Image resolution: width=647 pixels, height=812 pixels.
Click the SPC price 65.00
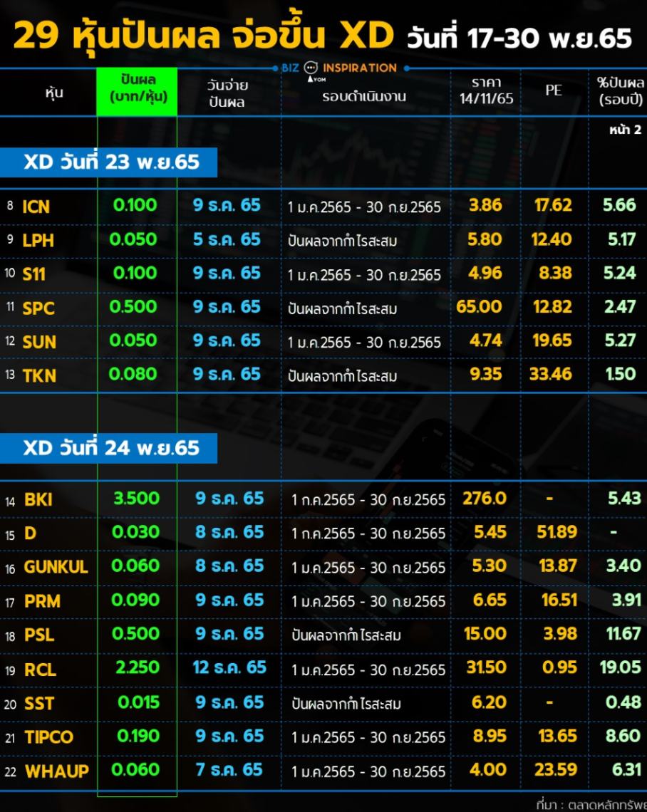[x=480, y=307]
